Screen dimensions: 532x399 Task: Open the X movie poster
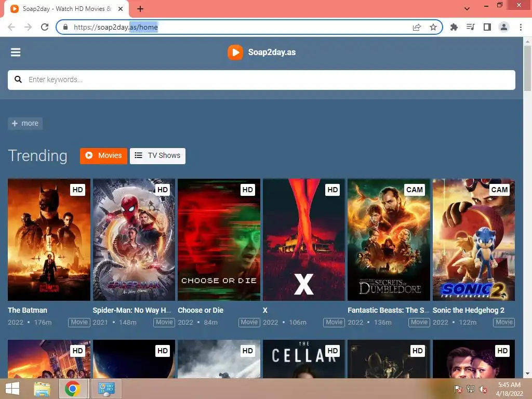click(x=304, y=240)
